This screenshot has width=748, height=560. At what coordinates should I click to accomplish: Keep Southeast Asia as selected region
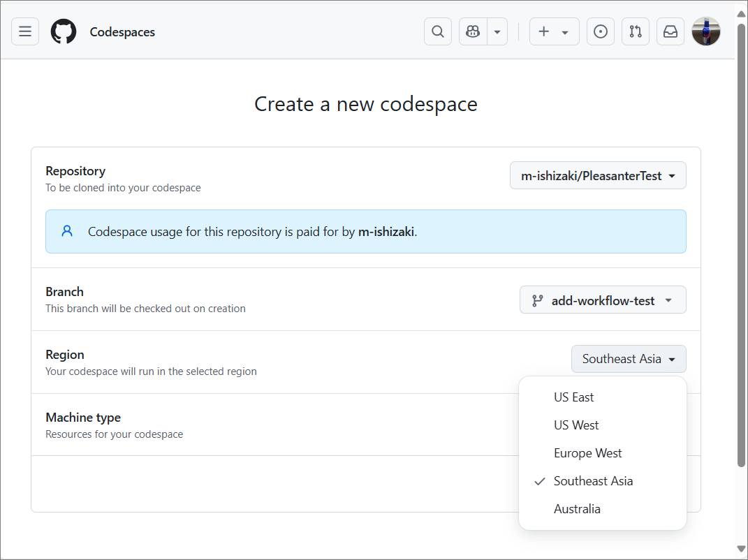pos(593,480)
